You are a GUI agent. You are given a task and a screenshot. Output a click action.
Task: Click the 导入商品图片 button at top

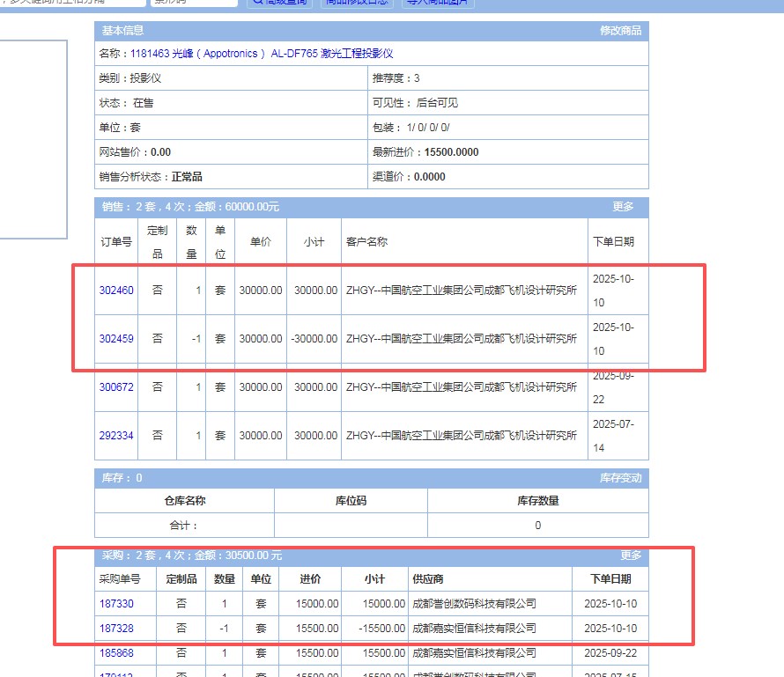coord(438,3)
